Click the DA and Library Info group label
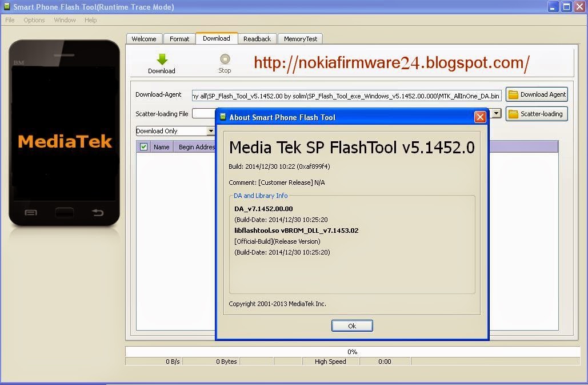The height and width of the screenshot is (385, 588). pyautogui.click(x=261, y=196)
